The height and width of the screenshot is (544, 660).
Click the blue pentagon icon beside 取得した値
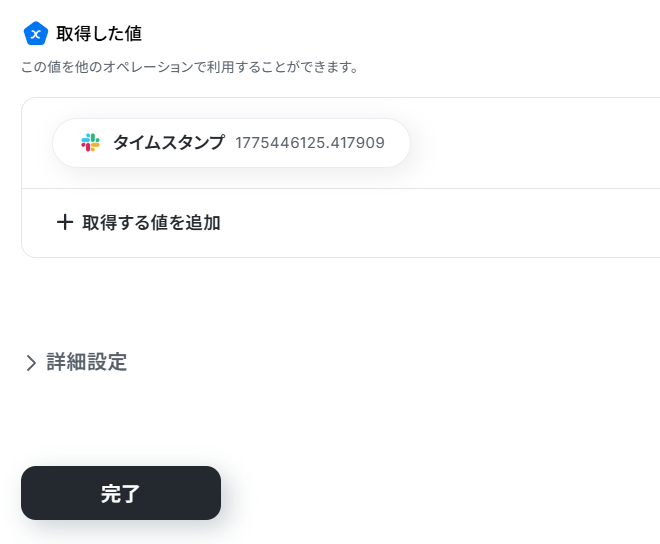[35, 34]
